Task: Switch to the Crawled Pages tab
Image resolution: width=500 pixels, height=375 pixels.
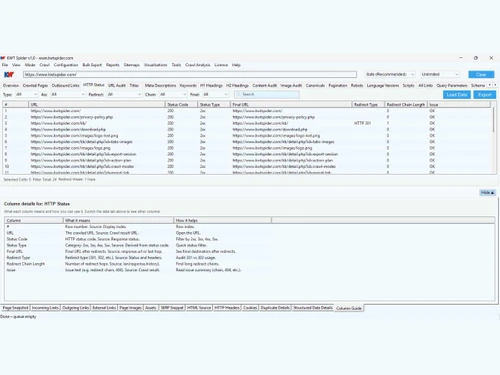Action: click(35, 86)
